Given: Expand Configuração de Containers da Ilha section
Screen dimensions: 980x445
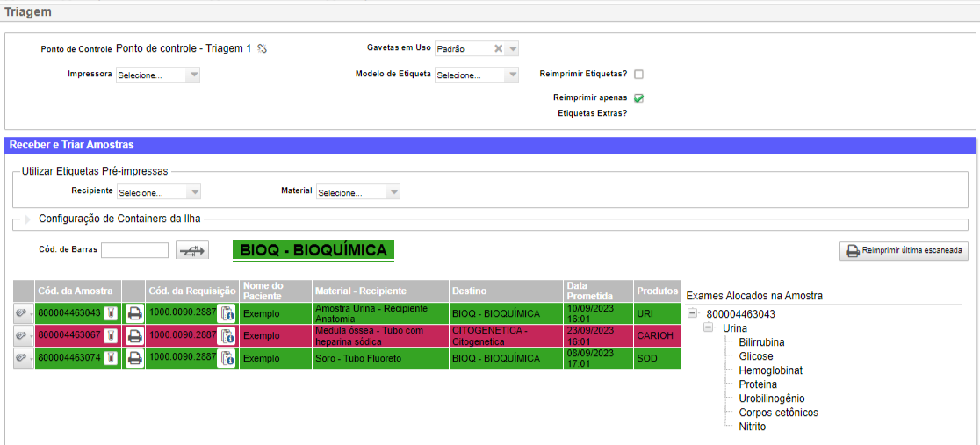Looking at the screenshot, I should pos(27,219).
